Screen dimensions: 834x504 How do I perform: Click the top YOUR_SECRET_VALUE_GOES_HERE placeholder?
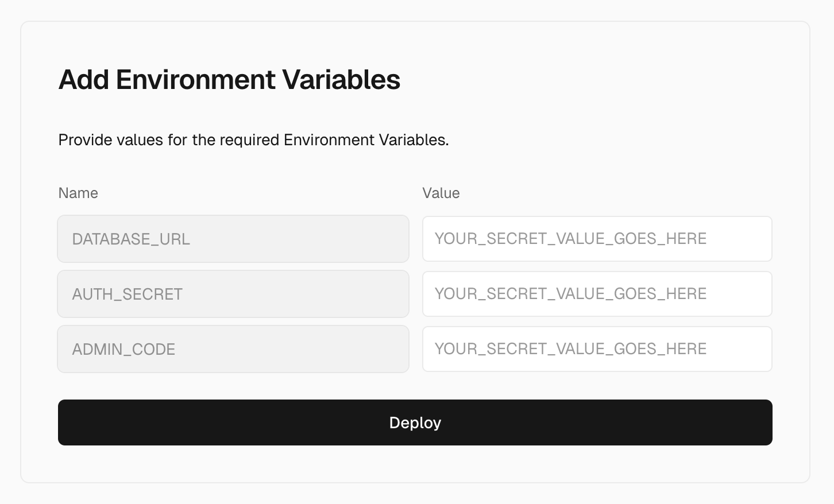pos(570,239)
